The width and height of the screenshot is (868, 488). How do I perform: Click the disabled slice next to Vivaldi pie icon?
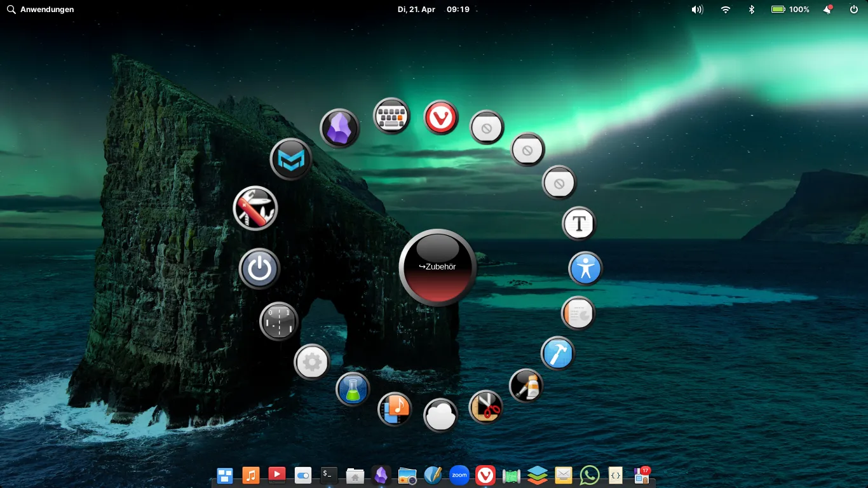[x=487, y=128]
